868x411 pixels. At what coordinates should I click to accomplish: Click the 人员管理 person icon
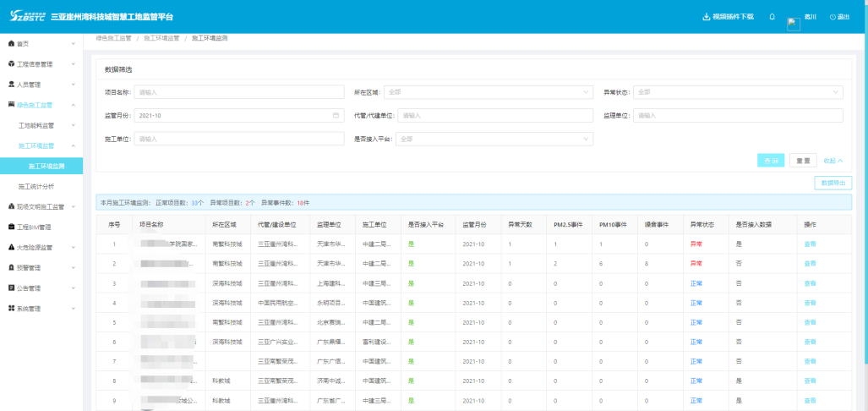click(x=11, y=85)
